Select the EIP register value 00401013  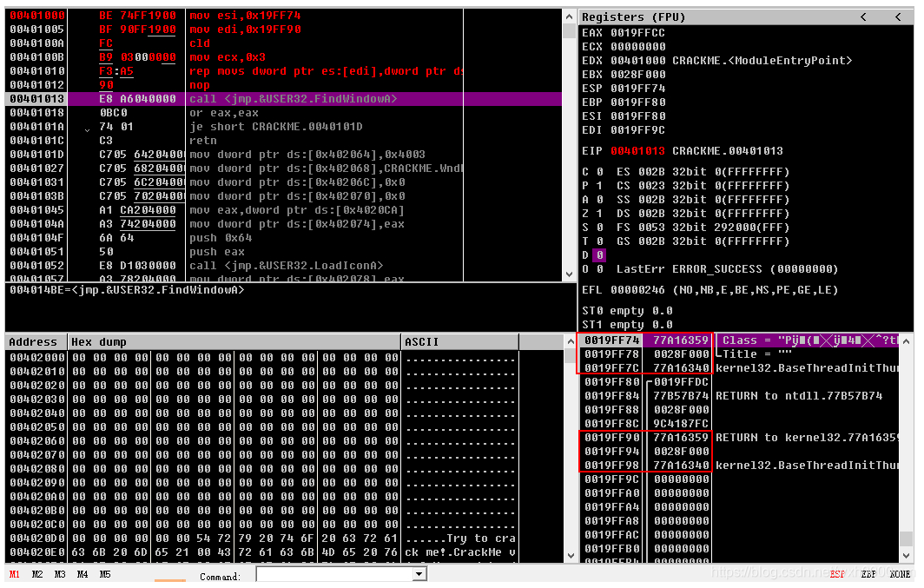[637, 151]
